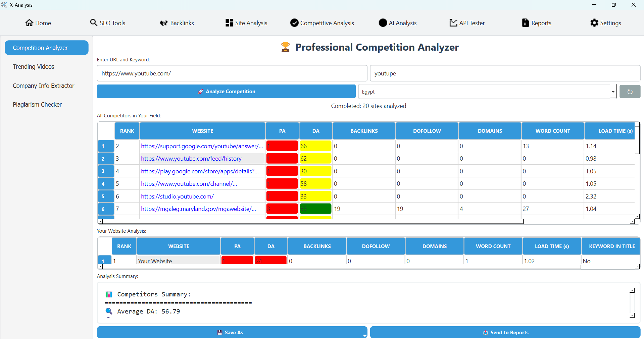Open the youtube.com/feed/history link

(191, 159)
